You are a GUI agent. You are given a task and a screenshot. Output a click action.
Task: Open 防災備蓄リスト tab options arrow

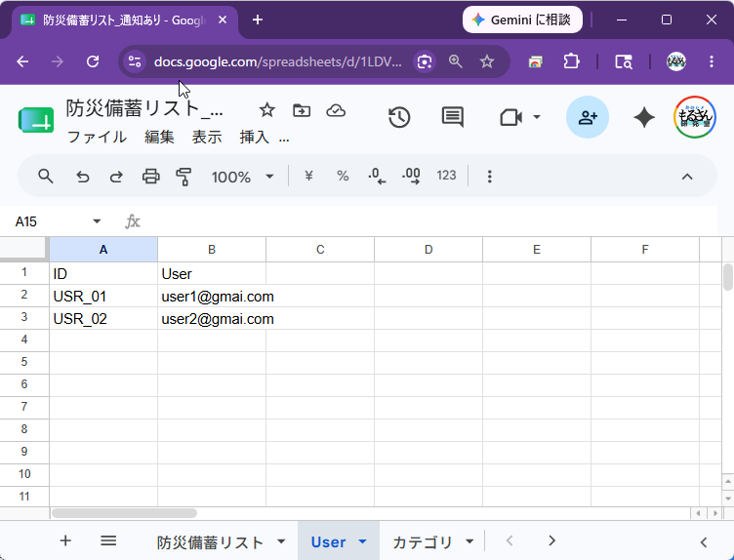[281, 541]
